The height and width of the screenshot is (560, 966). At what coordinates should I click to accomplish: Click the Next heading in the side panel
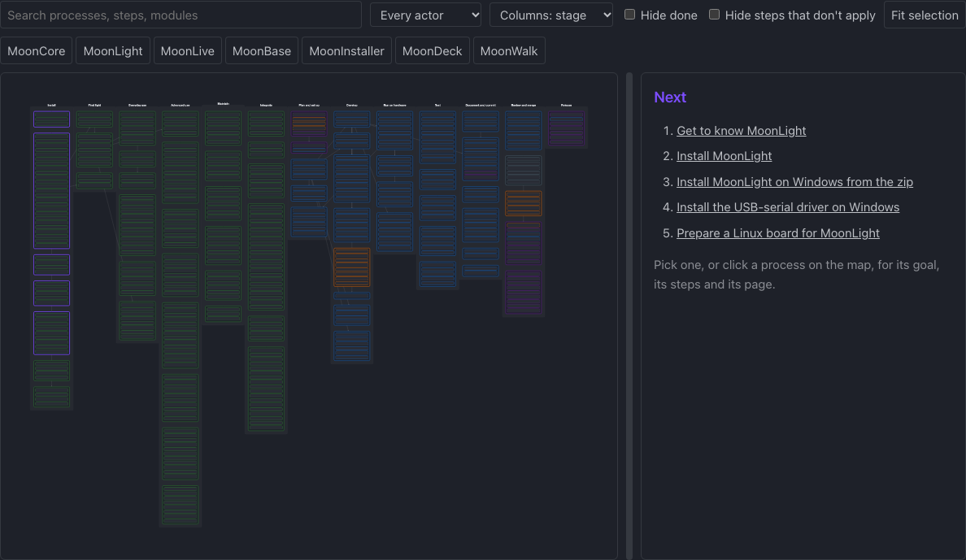670,98
